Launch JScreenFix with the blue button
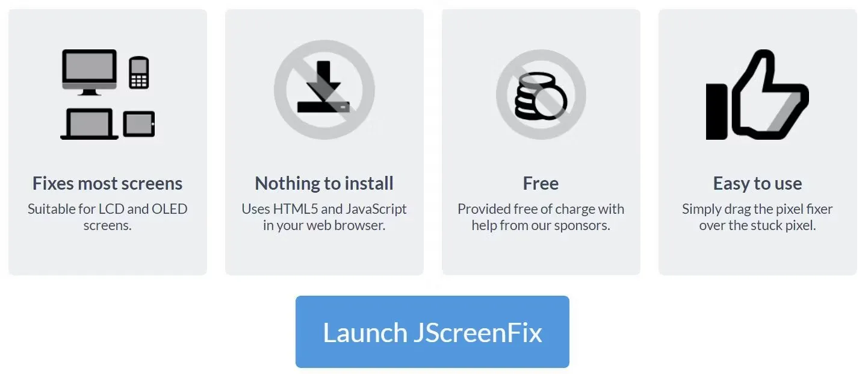Viewport: 868px width, 374px height. (432, 332)
